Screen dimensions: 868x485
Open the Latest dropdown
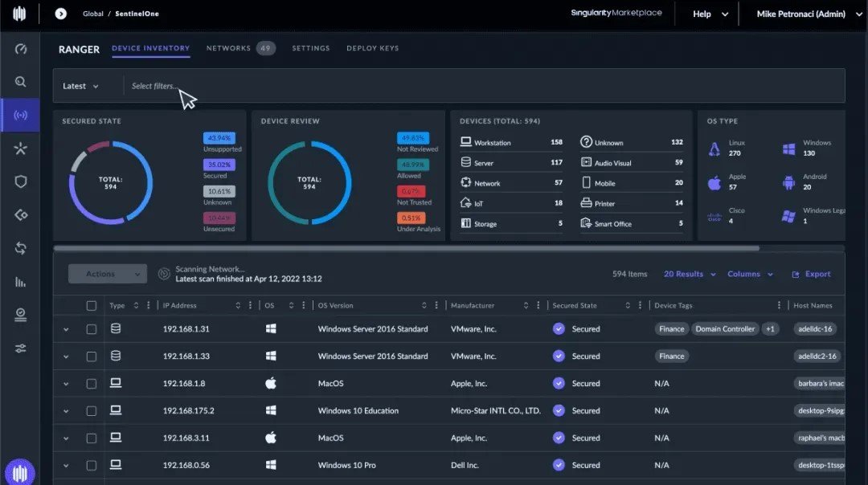tap(81, 86)
